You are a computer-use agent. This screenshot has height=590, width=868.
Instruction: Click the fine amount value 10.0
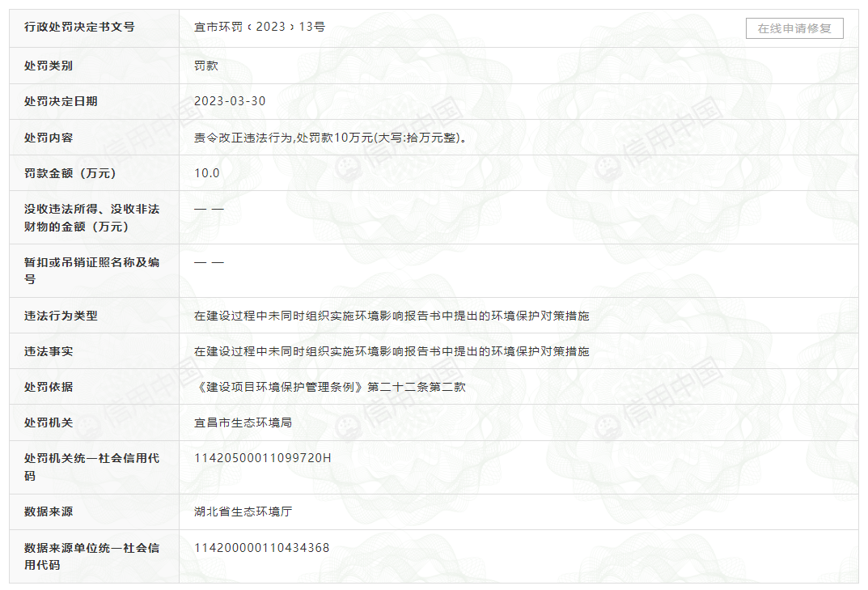click(207, 172)
